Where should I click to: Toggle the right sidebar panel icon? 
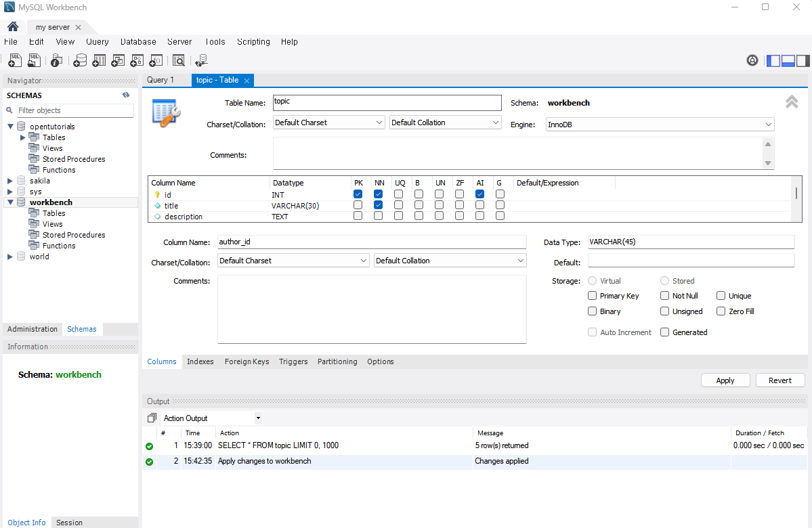803,60
